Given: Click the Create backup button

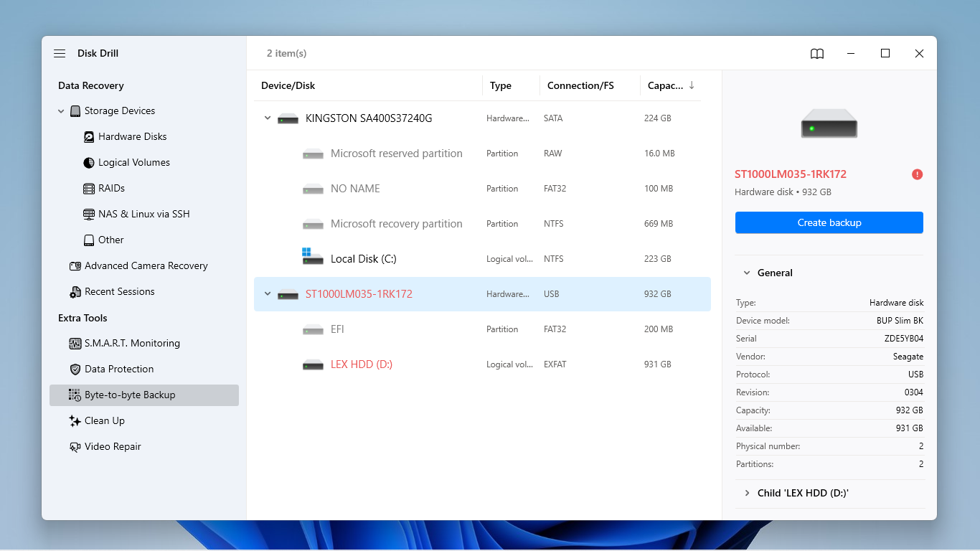Looking at the screenshot, I should point(829,222).
